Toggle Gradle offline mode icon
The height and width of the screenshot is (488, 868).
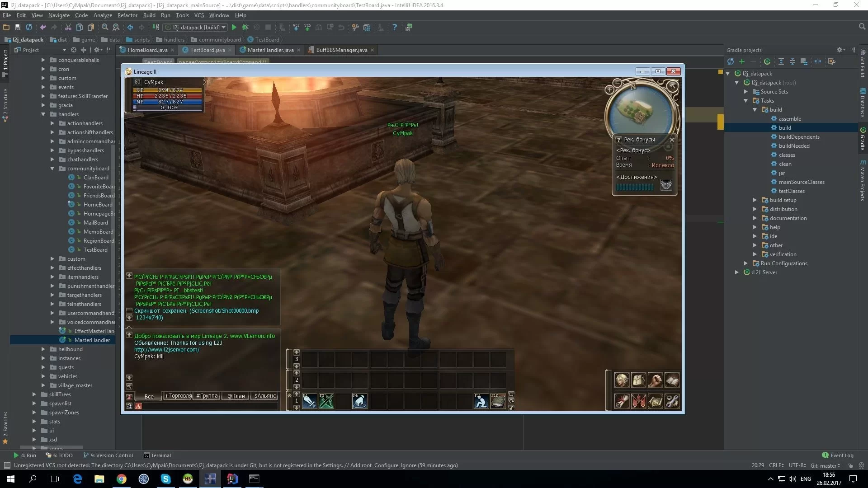click(818, 61)
